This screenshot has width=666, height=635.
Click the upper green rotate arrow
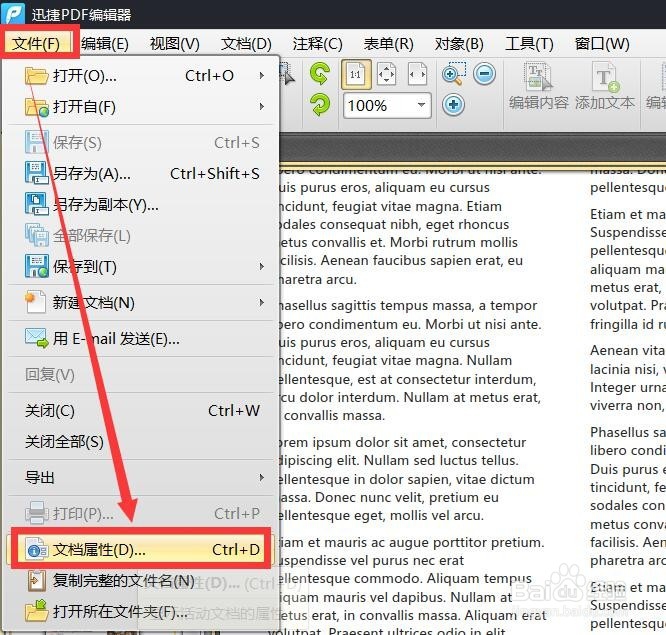(319, 73)
